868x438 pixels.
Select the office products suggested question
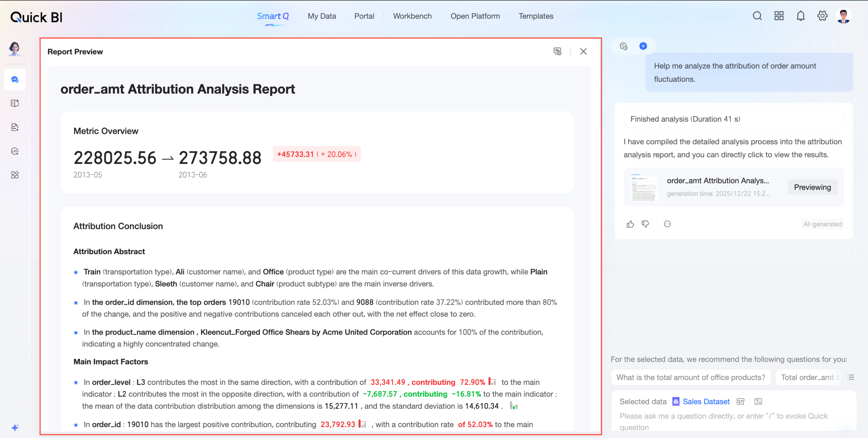click(690, 377)
